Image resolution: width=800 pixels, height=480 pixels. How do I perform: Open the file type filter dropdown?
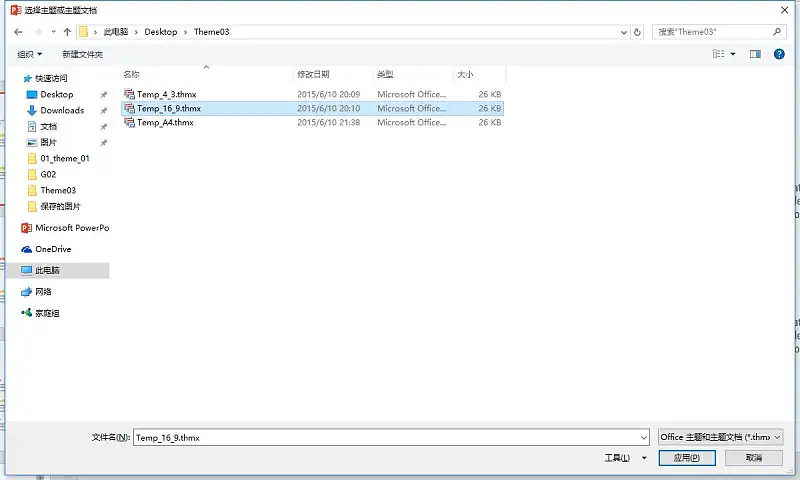[720, 437]
